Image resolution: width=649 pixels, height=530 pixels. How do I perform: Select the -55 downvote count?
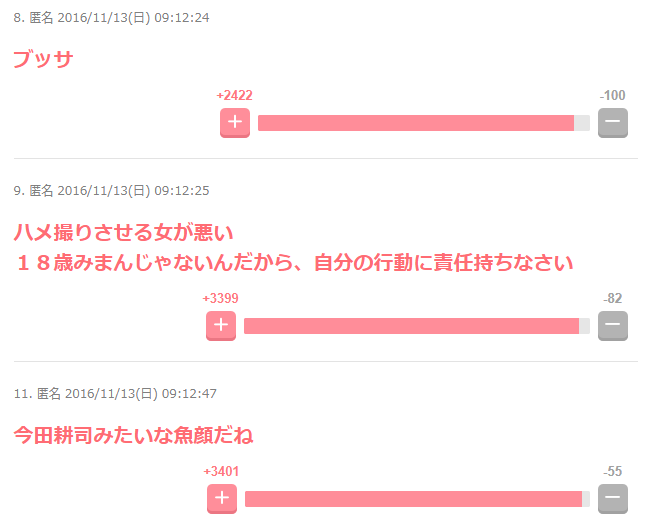click(613, 471)
